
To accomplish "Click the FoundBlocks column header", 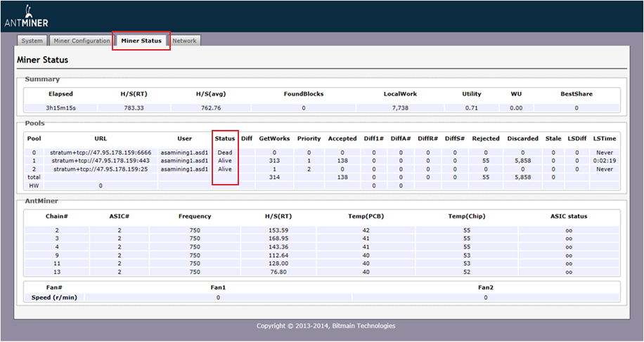I will click(304, 94).
